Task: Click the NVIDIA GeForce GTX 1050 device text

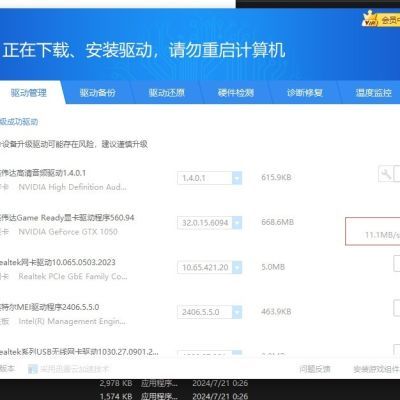Action: (x=68, y=232)
